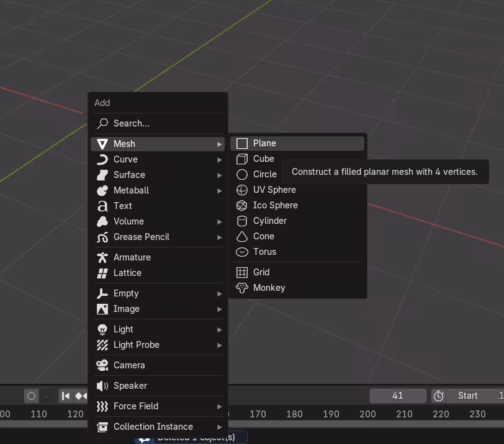
Task: Expand the Metaball submenu arrow
Action: click(219, 191)
